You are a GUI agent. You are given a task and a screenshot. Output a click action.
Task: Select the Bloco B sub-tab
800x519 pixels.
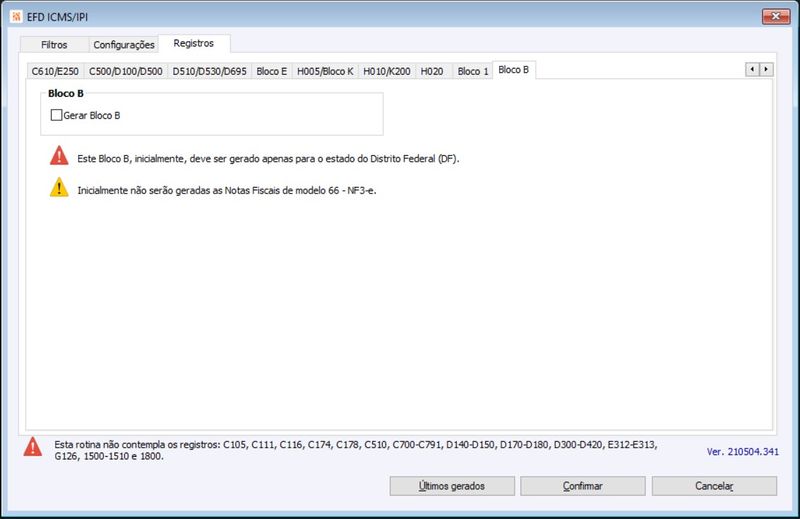point(514,70)
